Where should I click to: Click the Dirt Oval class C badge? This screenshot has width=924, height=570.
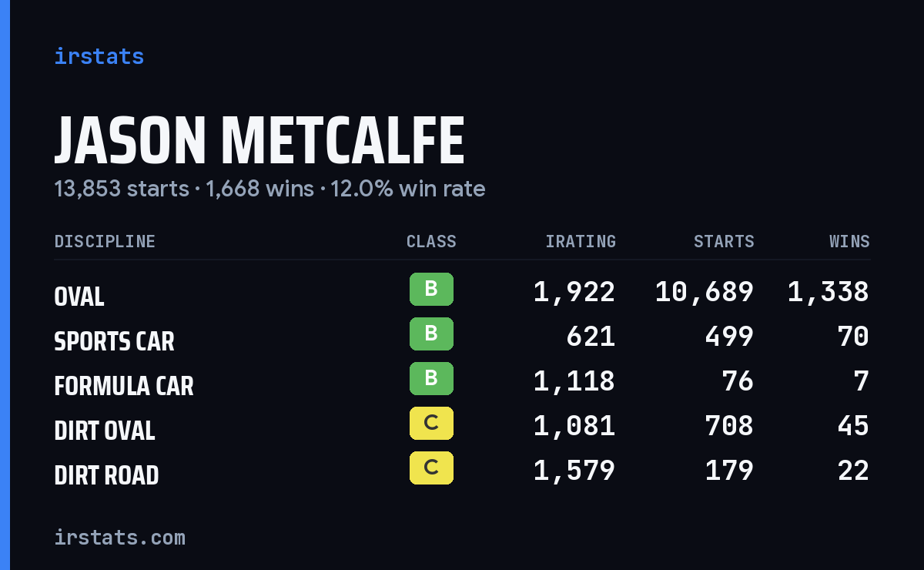(x=431, y=423)
